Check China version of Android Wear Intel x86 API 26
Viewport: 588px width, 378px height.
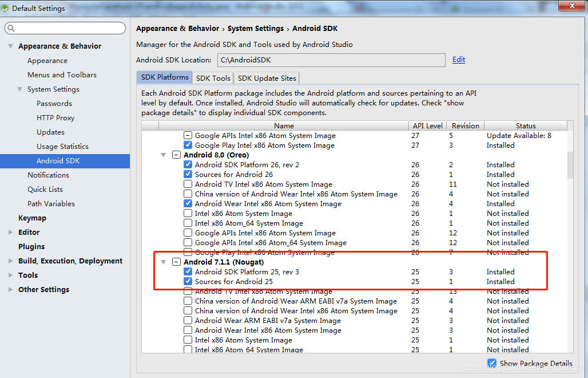coord(188,194)
